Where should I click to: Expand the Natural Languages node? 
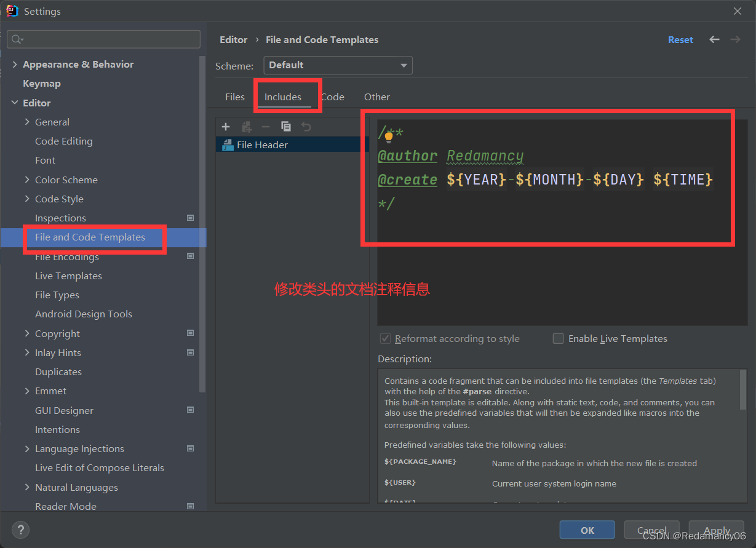(x=27, y=487)
